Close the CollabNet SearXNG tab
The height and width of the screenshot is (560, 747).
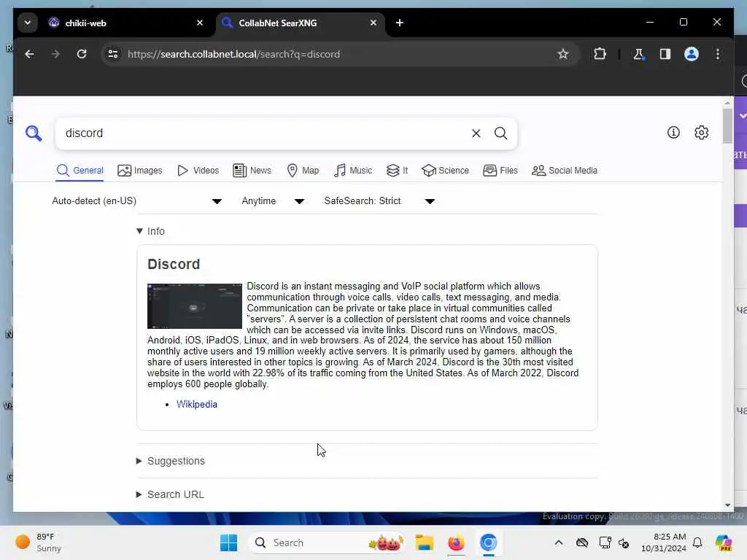point(373,23)
